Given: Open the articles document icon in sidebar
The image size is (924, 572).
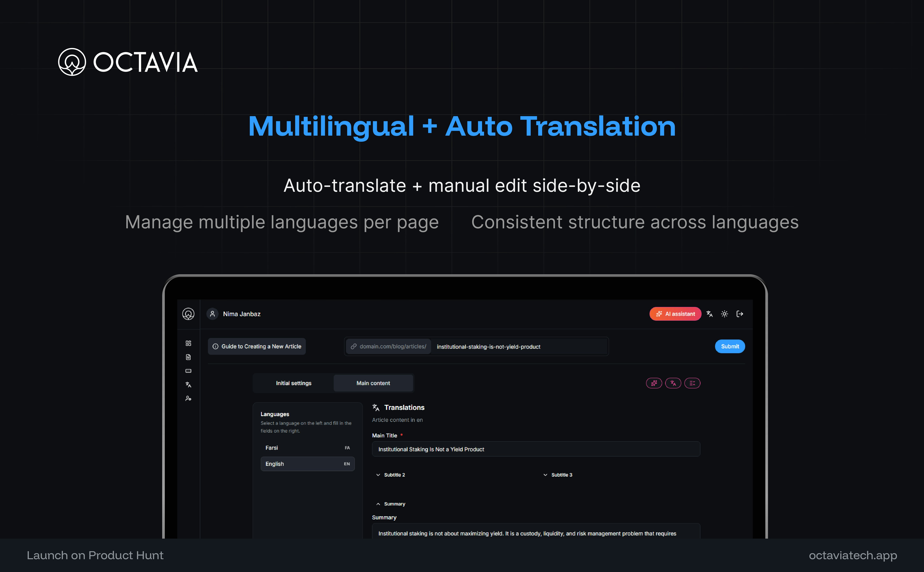Looking at the screenshot, I should coord(189,357).
